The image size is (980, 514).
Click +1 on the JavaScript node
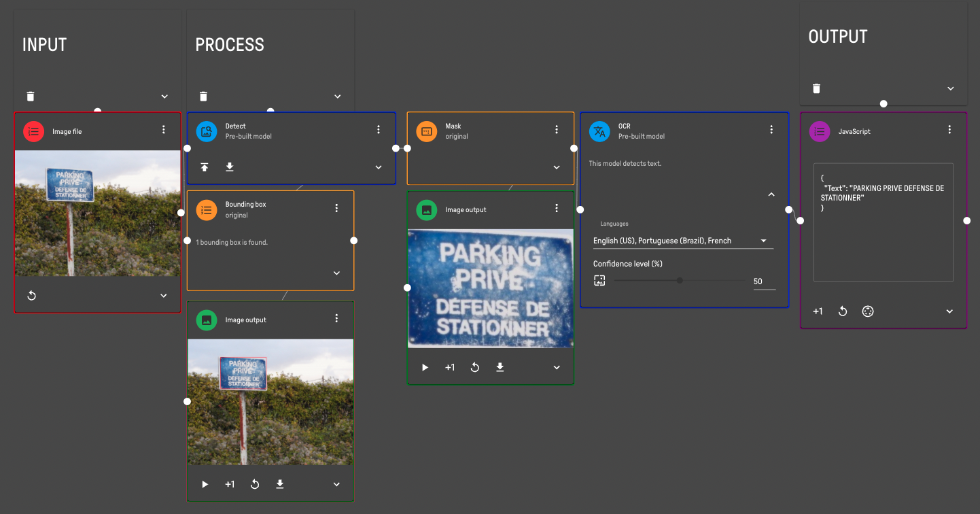click(x=818, y=311)
